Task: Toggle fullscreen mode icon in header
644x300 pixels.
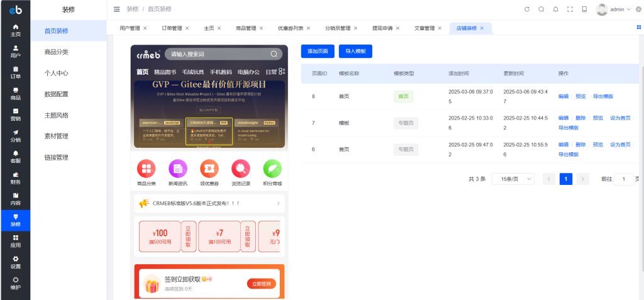Action: pos(570,9)
